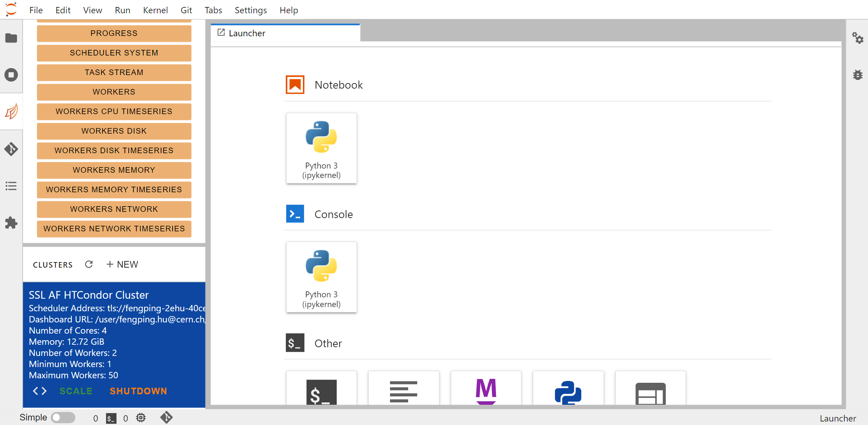The image size is (868, 425).
Task: Click the SCALE cluster button
Action: (76, 391)
